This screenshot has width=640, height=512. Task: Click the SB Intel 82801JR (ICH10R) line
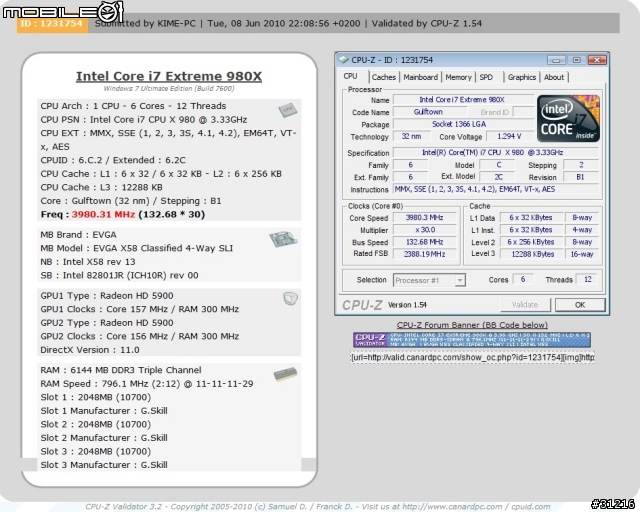(119, 275)
